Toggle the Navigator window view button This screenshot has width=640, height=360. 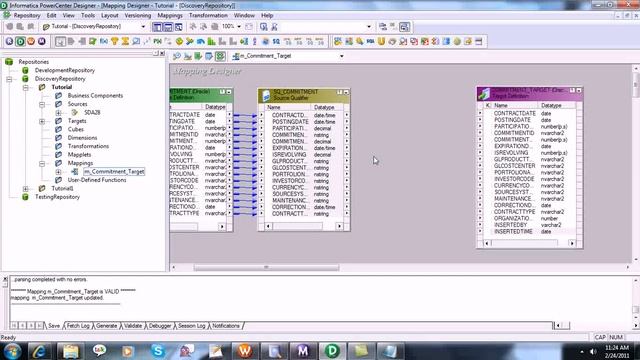[x=157, y=27]
